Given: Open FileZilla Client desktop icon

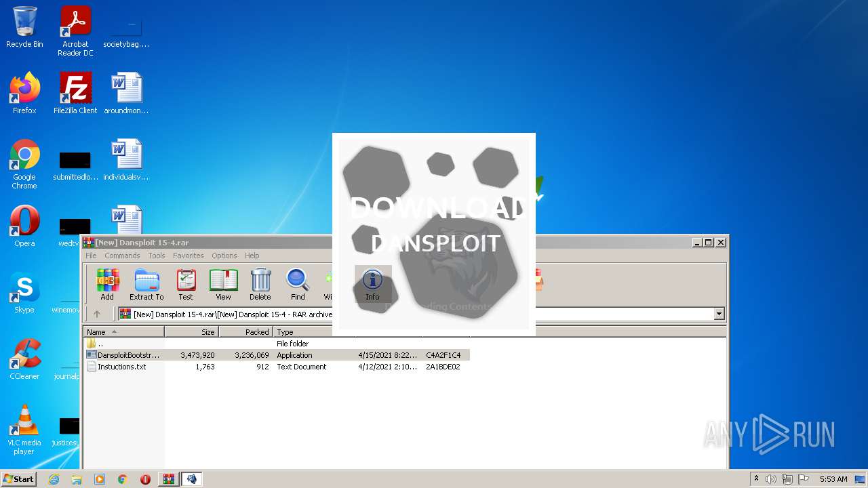Looking at the screenshot, I should [x=75, y=94].
